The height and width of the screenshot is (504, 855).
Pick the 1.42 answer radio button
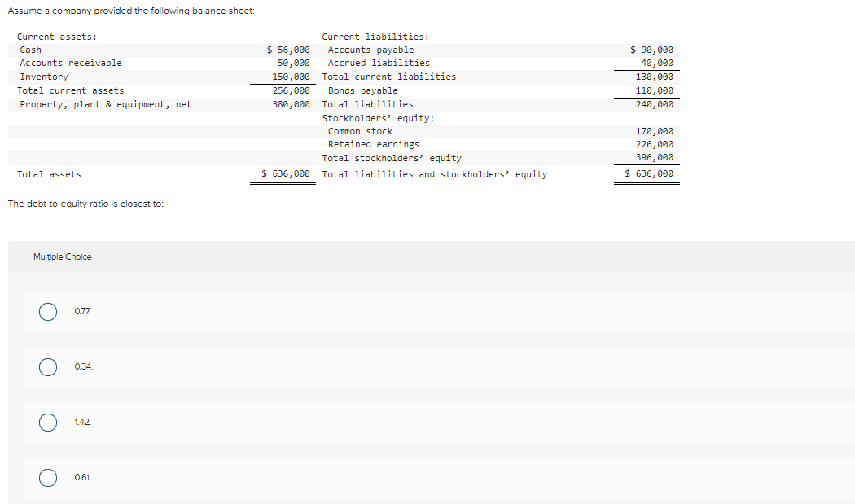48,423
